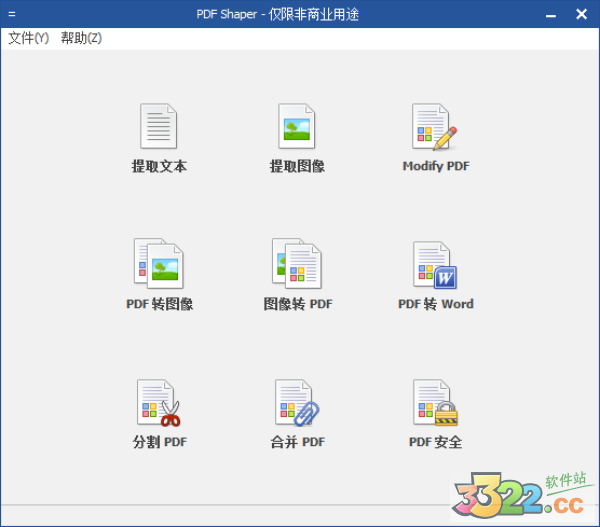Close the PDF Shaper window
The image size is (600, 527).
click(x=581, y=14)
